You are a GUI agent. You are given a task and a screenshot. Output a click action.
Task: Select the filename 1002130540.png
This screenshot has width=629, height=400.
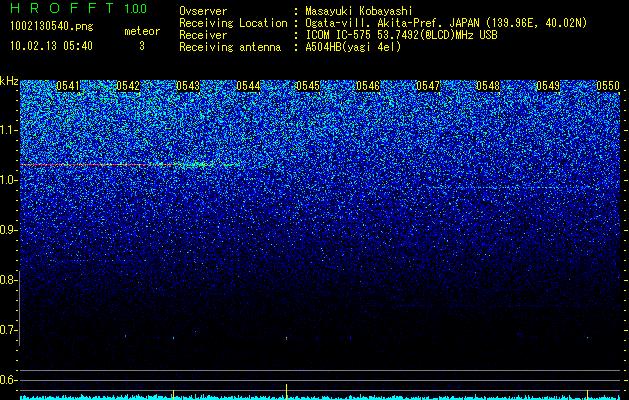coord(52,26)
